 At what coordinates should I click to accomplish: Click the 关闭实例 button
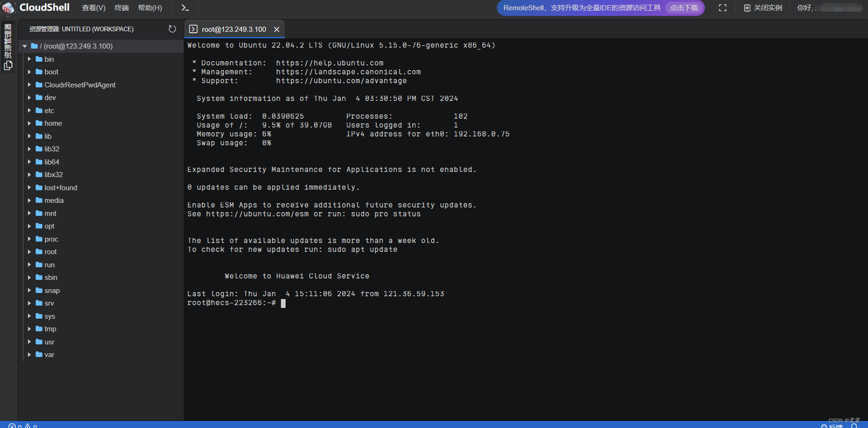(x=763, y=8)
